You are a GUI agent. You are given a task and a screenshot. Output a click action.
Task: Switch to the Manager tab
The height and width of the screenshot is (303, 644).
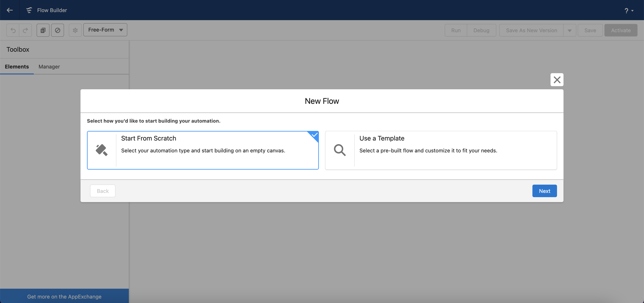coord(49,66)
